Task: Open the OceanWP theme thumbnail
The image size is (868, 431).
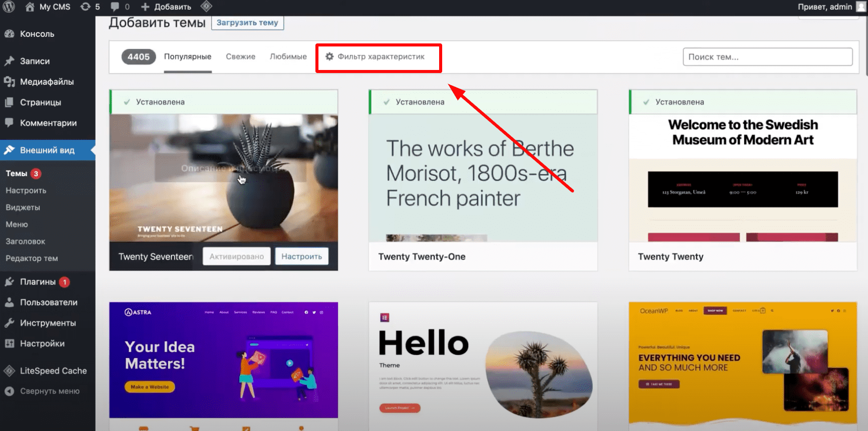Action: coord(743,366)
